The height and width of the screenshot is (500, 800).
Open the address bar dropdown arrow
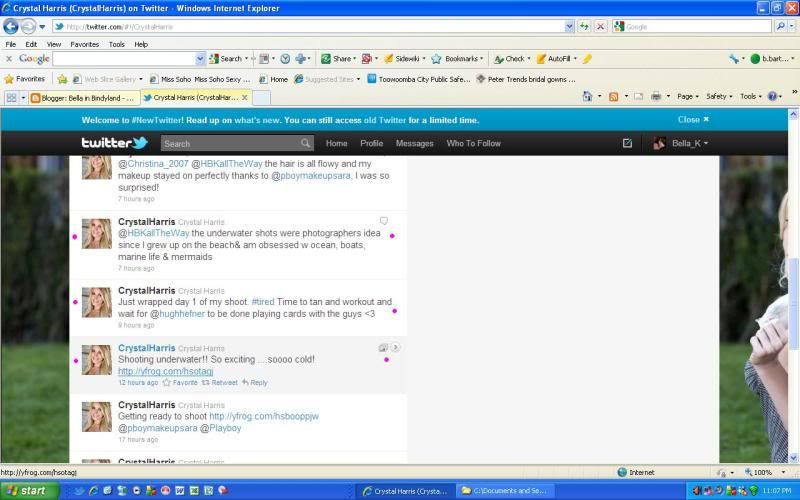click(569, 26)
